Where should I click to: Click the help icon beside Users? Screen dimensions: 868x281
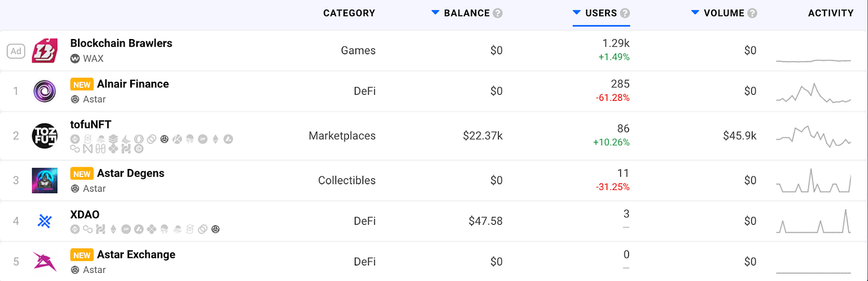[625, 13]
